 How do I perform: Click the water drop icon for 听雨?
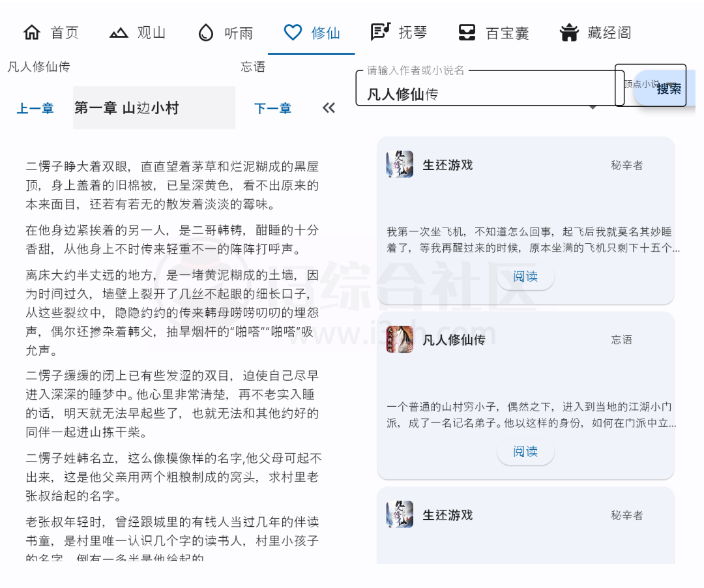tap(205, 33)
